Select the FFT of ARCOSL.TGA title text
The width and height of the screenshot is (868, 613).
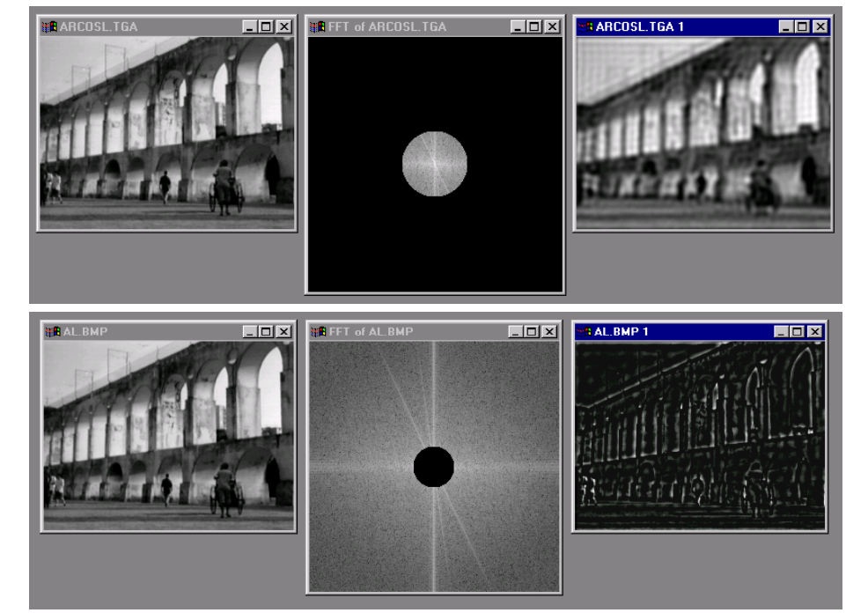click(x=387, y=26)
